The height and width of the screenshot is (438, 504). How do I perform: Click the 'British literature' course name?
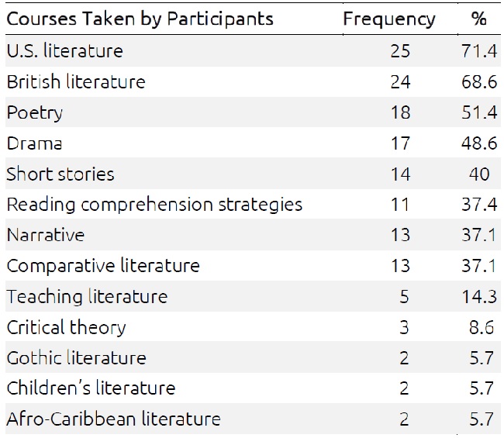coord(76,81)
